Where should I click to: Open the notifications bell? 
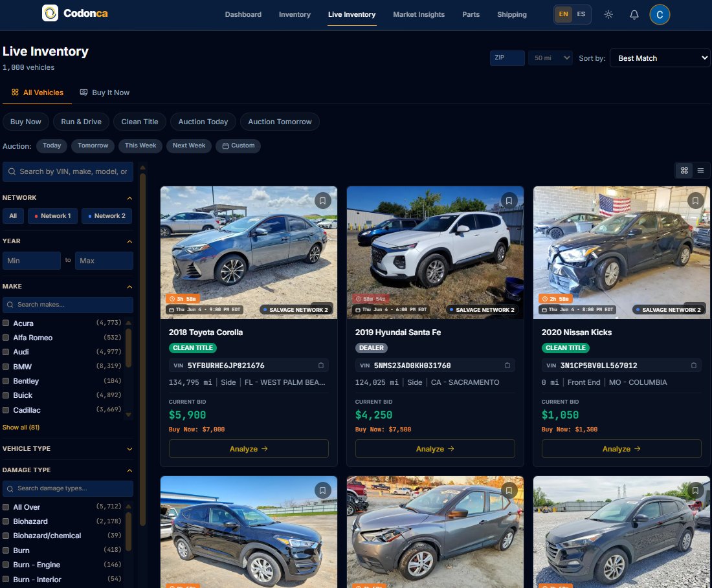tap(634, 14)
